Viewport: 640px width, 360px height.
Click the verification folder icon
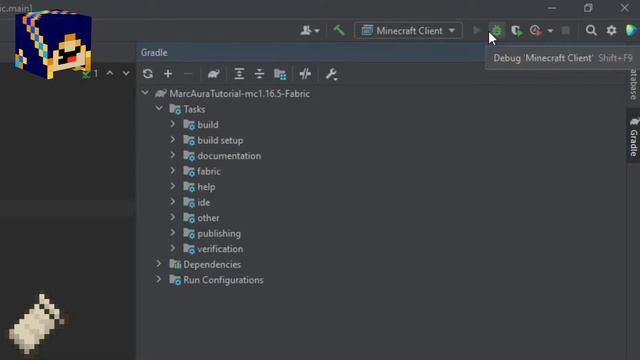click(x=189, y=249)
